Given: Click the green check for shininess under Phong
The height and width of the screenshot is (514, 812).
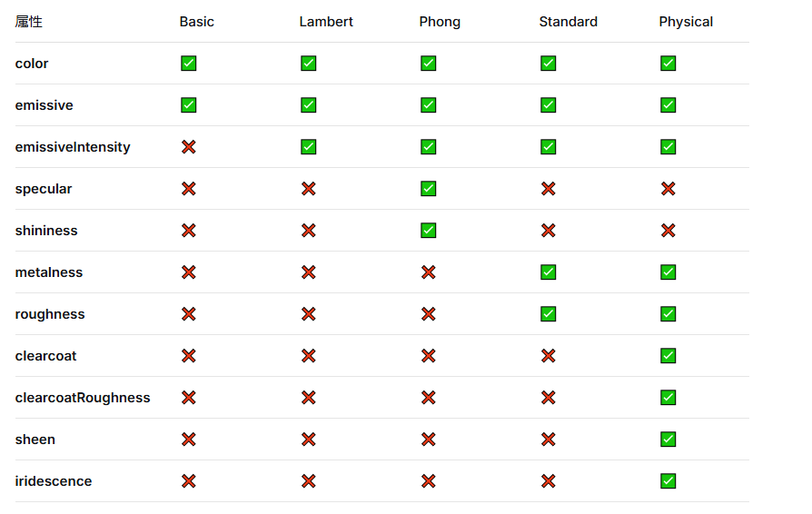Looking at the screenshot, I should click(429, 231).
